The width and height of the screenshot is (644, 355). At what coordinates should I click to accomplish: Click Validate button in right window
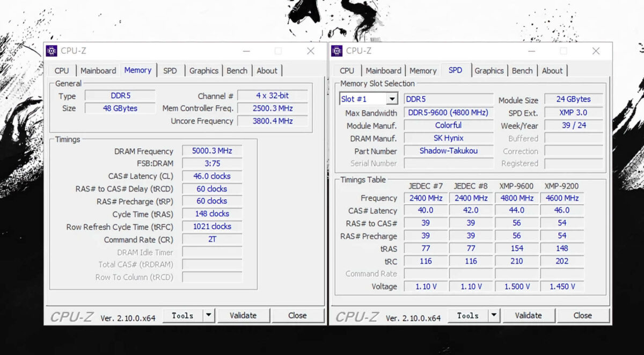click(529, 315)
